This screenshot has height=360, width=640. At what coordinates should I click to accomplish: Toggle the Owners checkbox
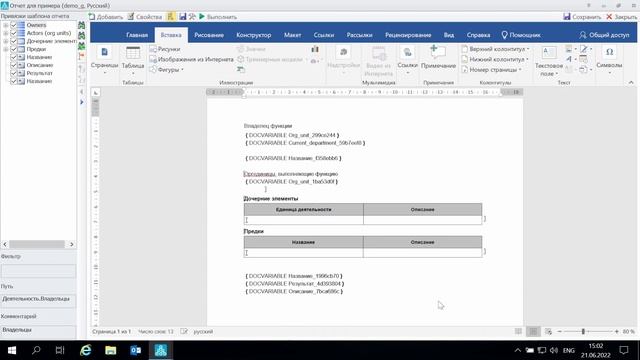[13, 25]
